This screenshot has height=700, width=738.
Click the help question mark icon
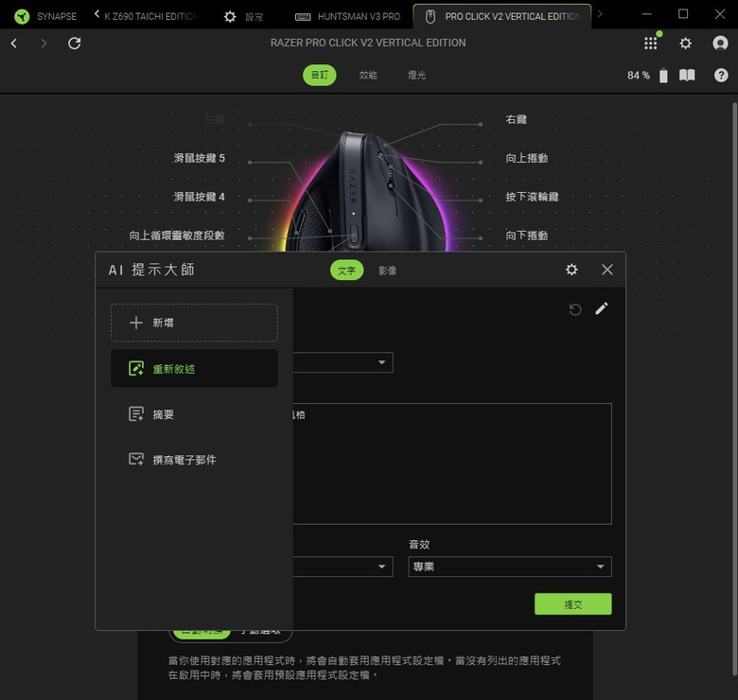point(721,76)
